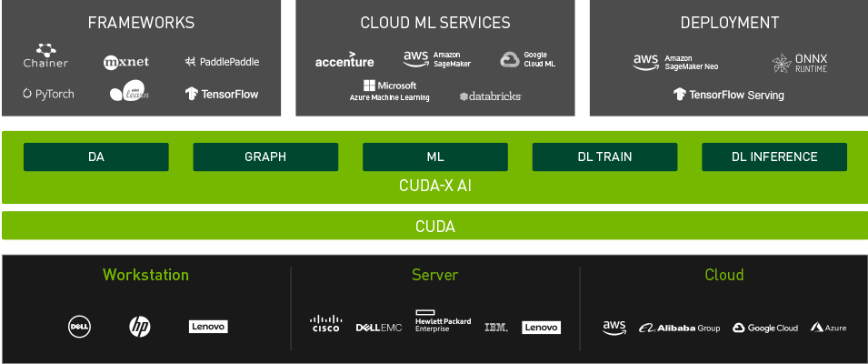Choose the DL INFERENCE button

pos(773,157)
